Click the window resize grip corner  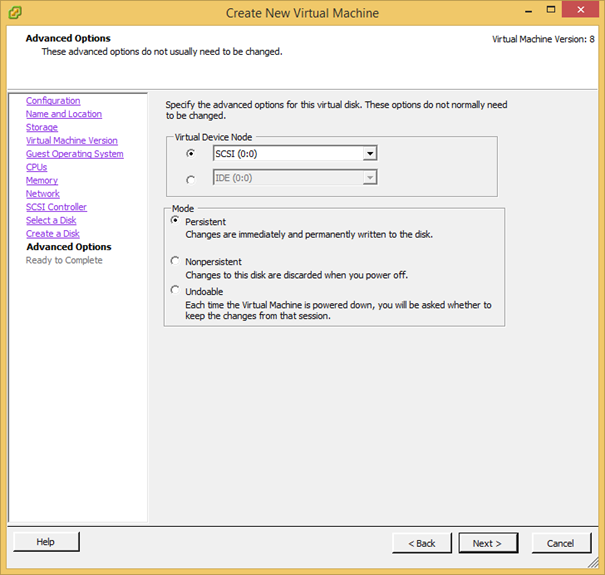pos(593,563)
